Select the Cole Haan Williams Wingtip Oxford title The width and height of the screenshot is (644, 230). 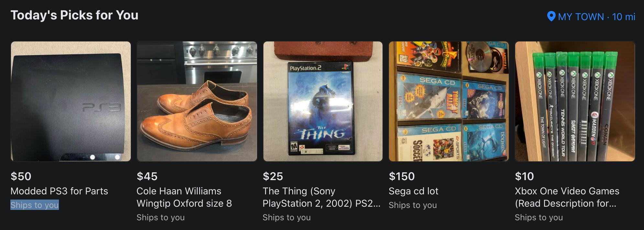[x=184, y=197]
